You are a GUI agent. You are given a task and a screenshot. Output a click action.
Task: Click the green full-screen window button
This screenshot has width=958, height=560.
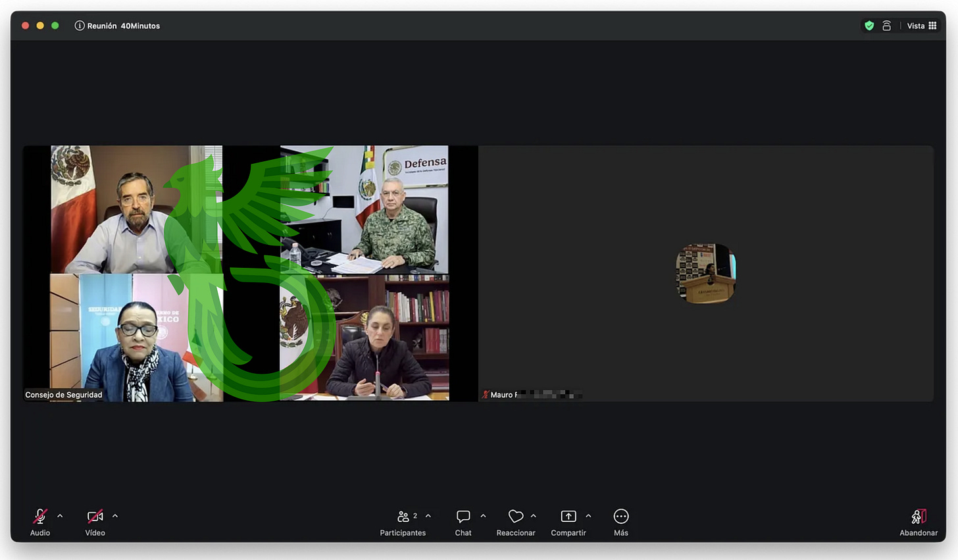click(55, 26)
